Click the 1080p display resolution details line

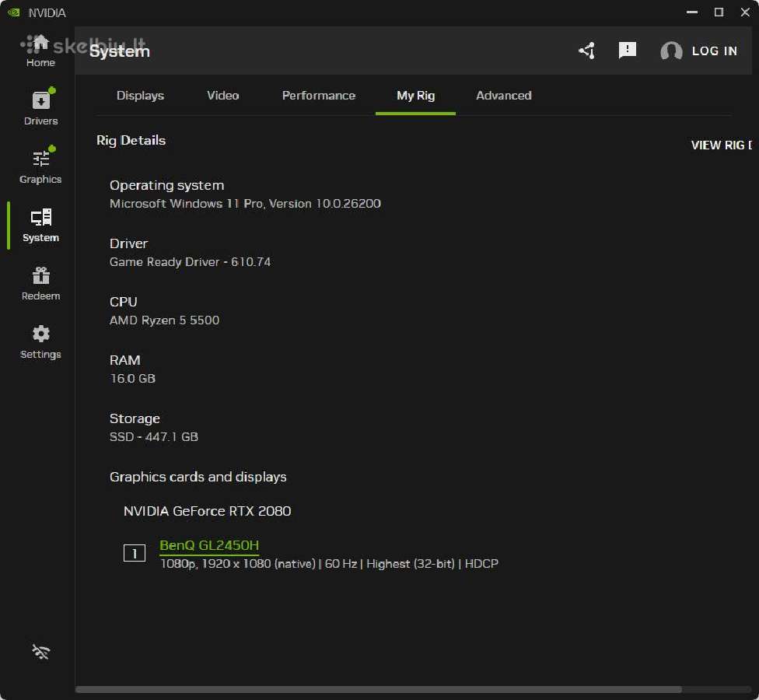329,563
